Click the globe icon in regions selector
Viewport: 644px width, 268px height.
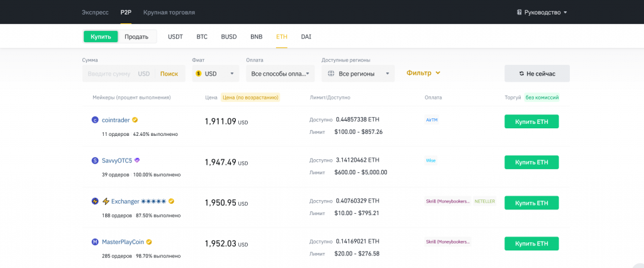click(x=331, y=74)
